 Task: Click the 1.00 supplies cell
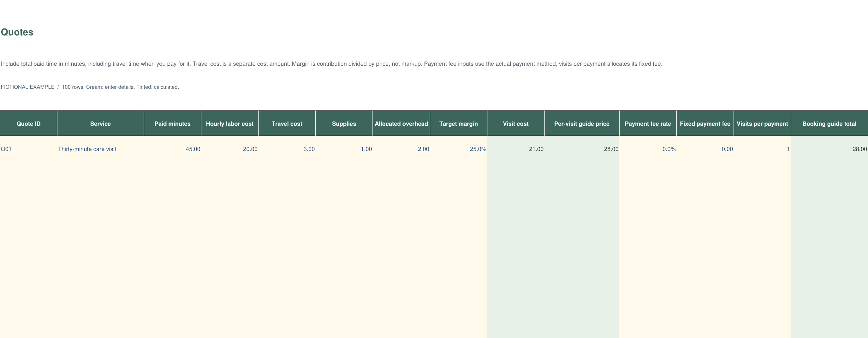point(344,149)
